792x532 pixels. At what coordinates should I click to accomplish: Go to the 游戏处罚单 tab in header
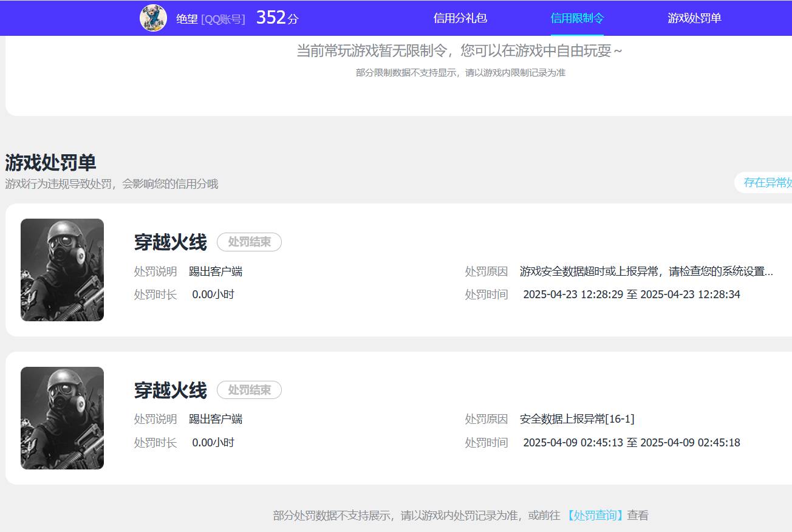point(694,18)
